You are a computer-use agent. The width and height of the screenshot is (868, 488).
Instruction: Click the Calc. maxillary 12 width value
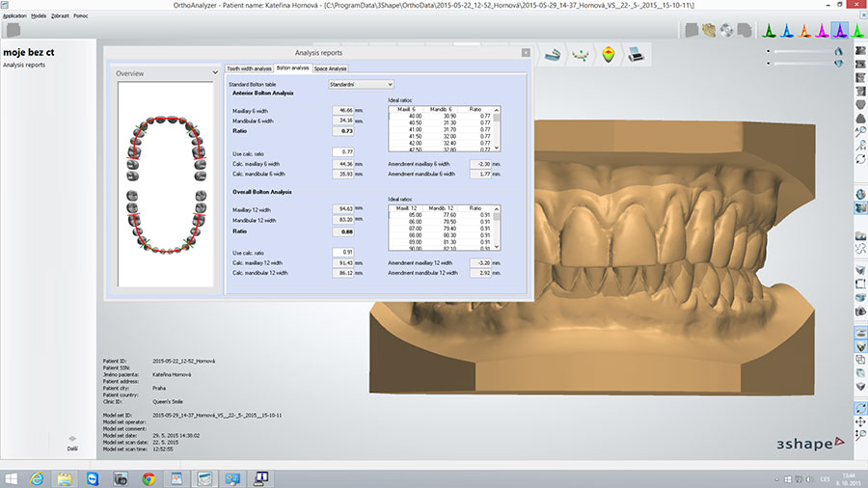point(342,263)
